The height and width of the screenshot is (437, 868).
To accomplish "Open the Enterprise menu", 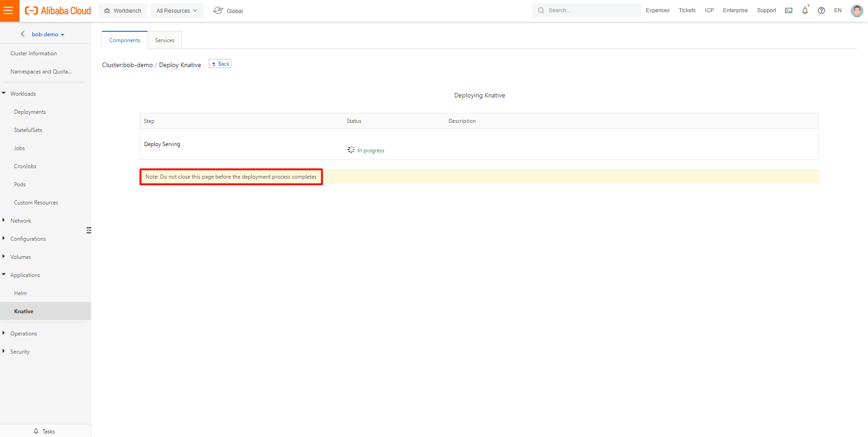I will click(735, 10).
